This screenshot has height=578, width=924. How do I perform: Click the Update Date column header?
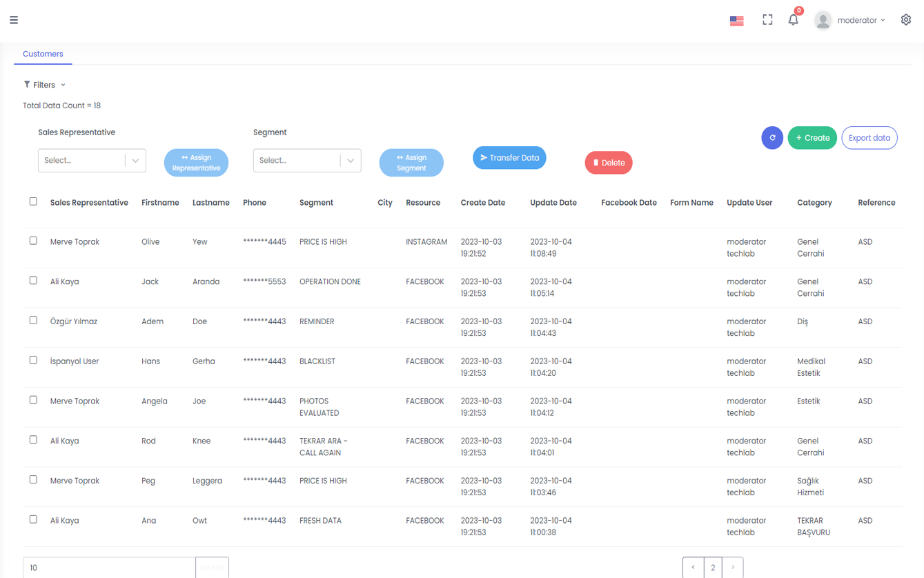pyautogui.click(x=553, y=203)
